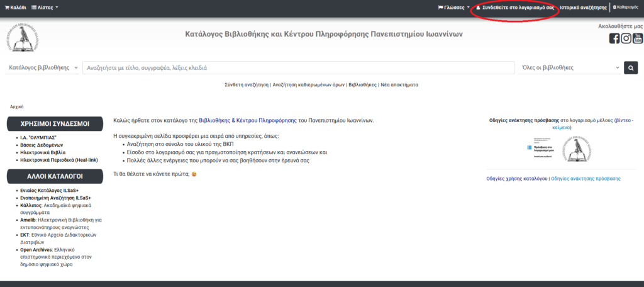Open the Facebook page icon
This screenshot has height=287, width=644.
coord(614,38)
